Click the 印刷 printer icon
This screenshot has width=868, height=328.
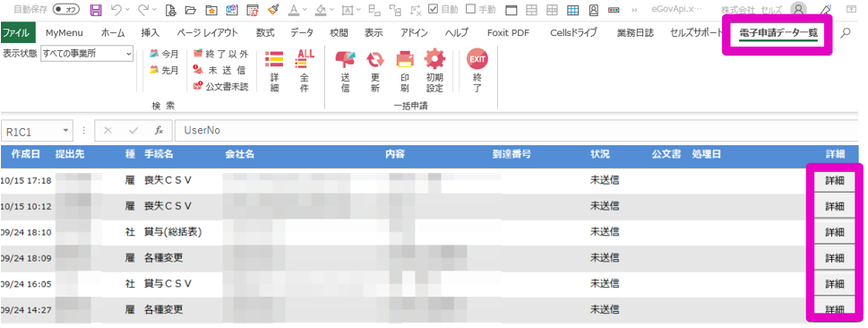405,71
